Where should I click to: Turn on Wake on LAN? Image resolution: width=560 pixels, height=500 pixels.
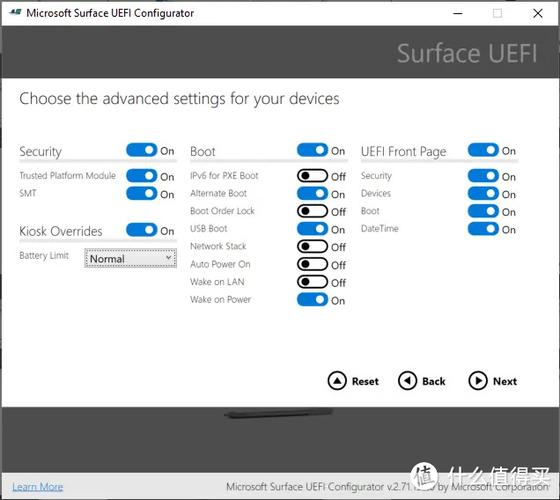click(312, 282)
